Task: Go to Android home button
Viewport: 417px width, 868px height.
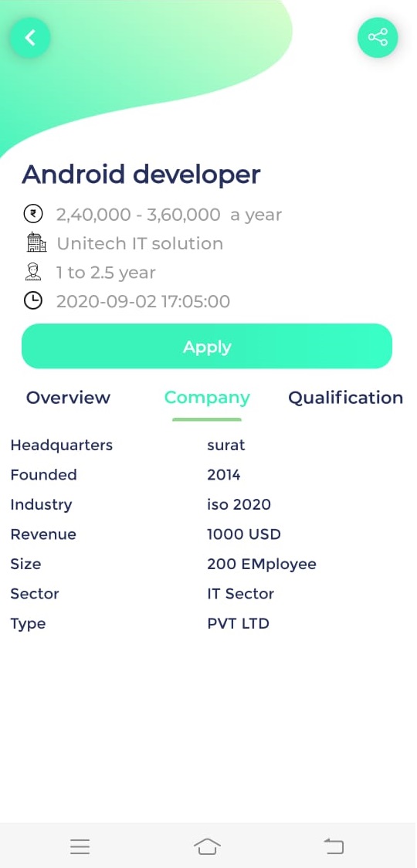Action: 207,846
